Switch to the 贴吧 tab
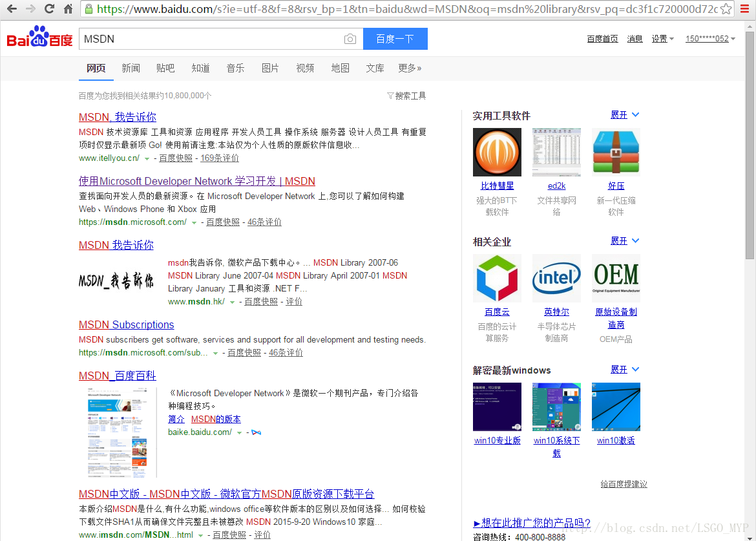756x541 pixels. point(165,68)
